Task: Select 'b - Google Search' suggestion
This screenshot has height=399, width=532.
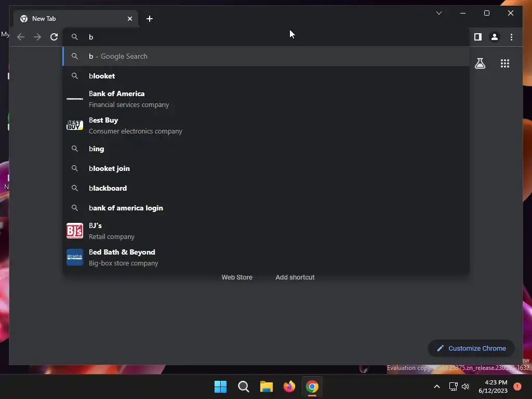Action: click(267, 56)
